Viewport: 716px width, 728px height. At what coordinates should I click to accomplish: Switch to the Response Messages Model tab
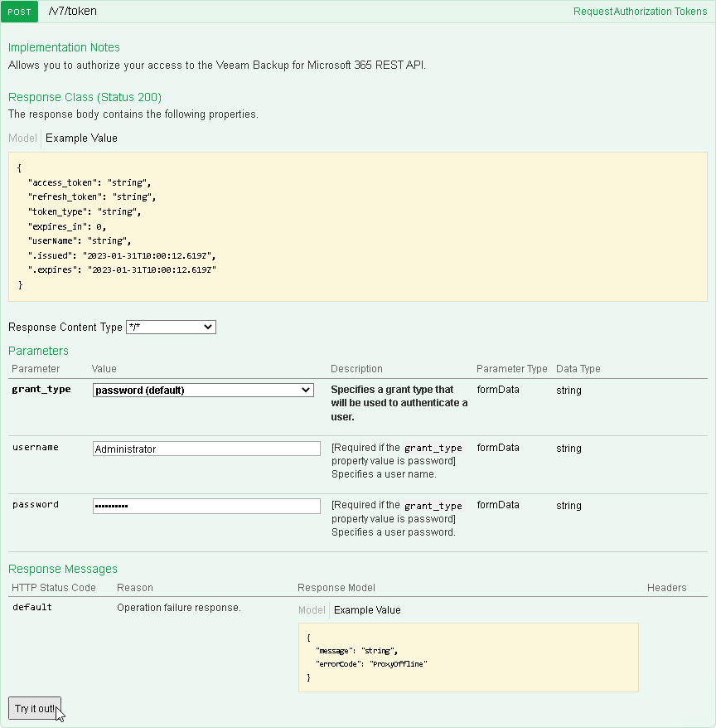(312, 610)
